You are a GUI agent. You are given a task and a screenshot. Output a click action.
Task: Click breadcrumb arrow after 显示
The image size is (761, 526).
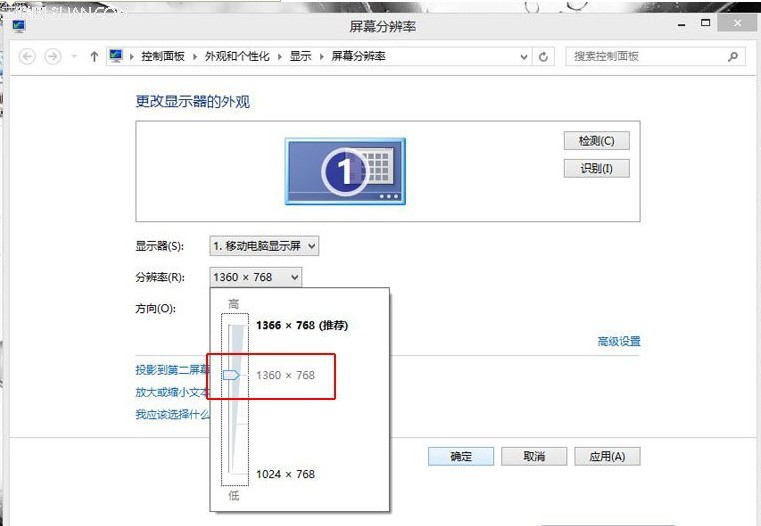(x=321, y=57)
